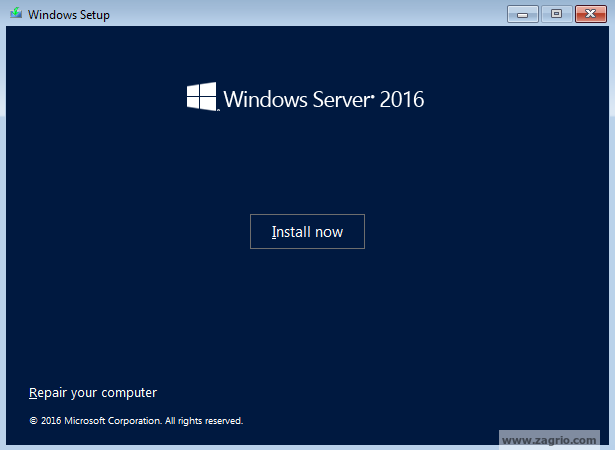
Task: Click the Windows Server 2016 logo
Action: click(305, 97)
